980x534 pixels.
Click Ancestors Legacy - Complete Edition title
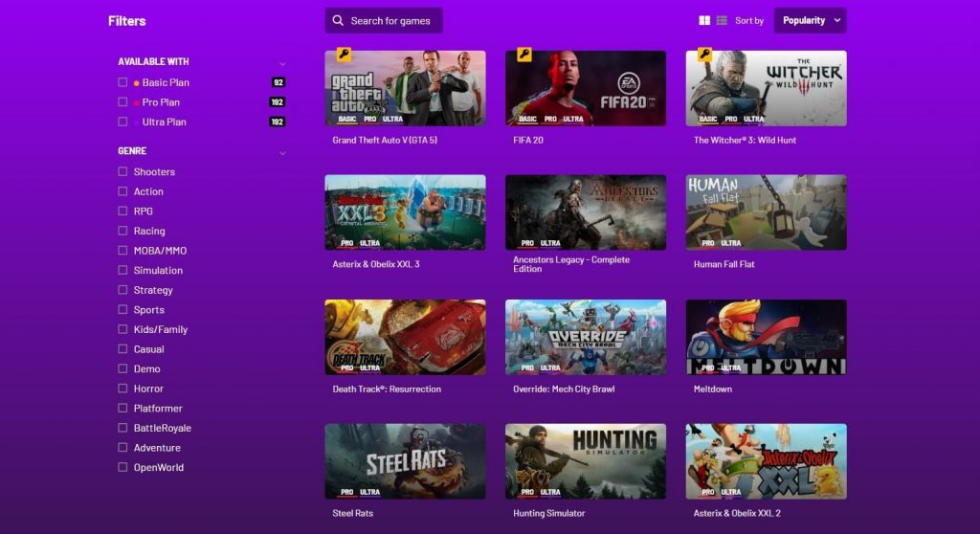tap(571, 264)
